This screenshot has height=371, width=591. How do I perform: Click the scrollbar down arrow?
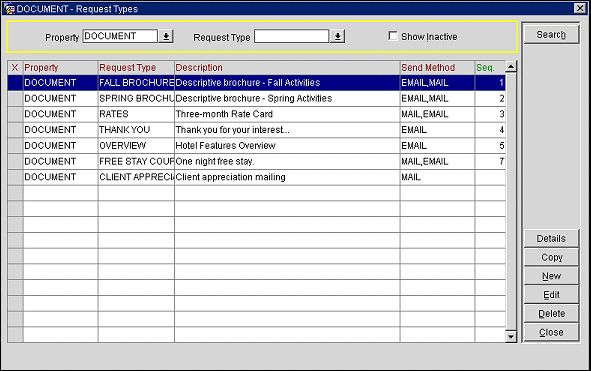(511, 336)
